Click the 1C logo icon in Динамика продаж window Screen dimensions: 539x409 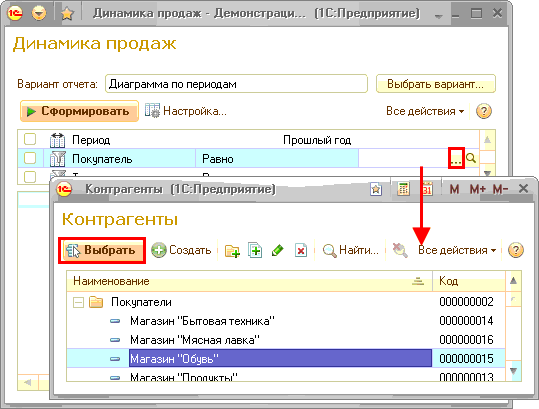point(15,13)
